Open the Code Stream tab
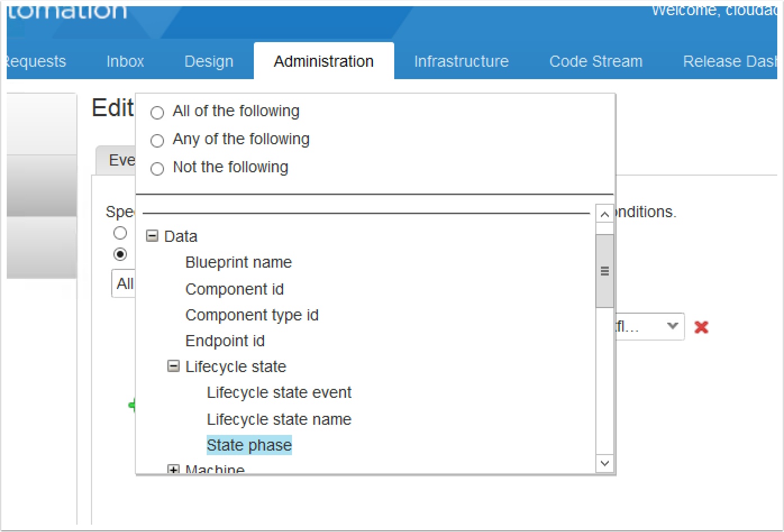 pyautogui.click(x=596, y=61)
